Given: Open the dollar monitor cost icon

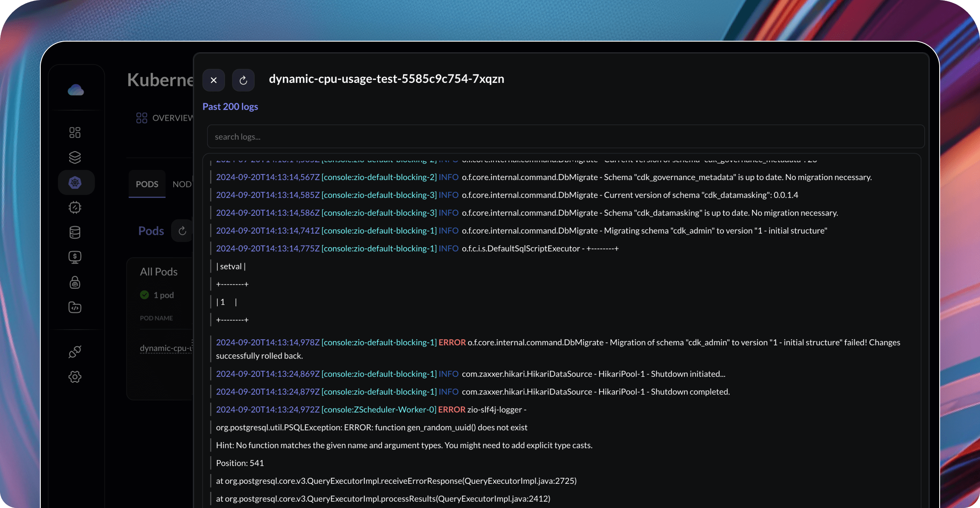Looking at the screenshot, I should point(75,257).
